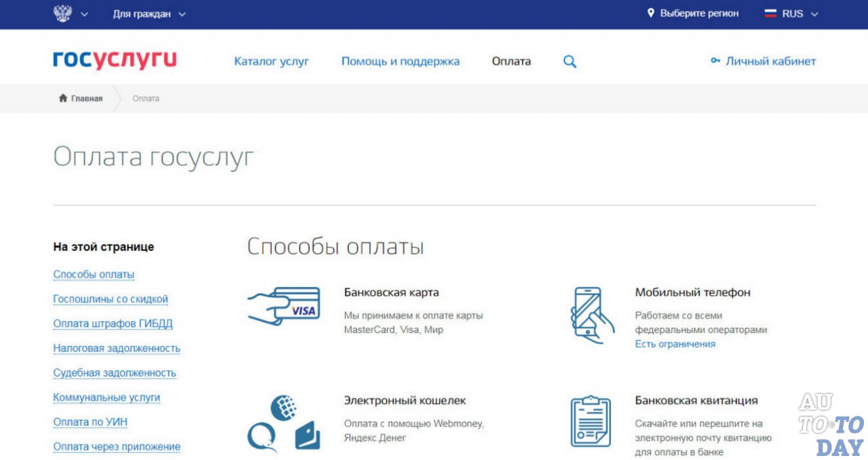Image resolution: width=868 pixels, height=460 pixels.
Task: Click the coat of arms emblem in the header
Action: point(63,13)
